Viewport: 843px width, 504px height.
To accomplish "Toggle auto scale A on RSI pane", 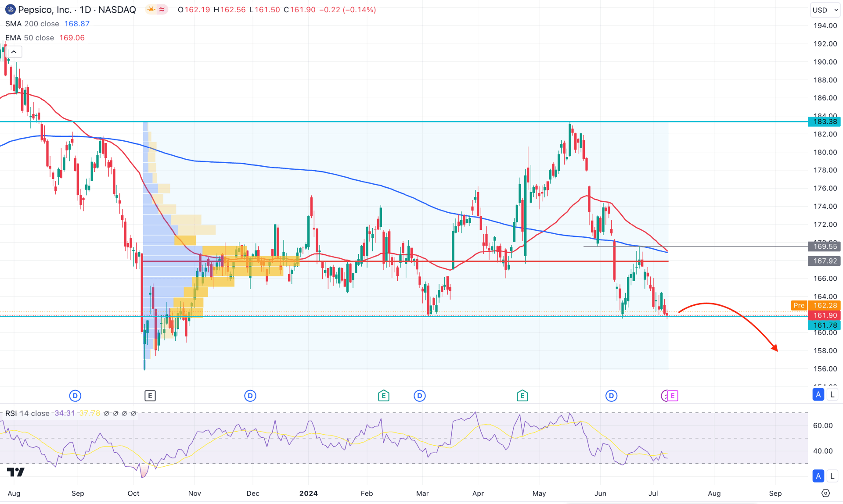I will pyautogui.click(x=818, y=476).
